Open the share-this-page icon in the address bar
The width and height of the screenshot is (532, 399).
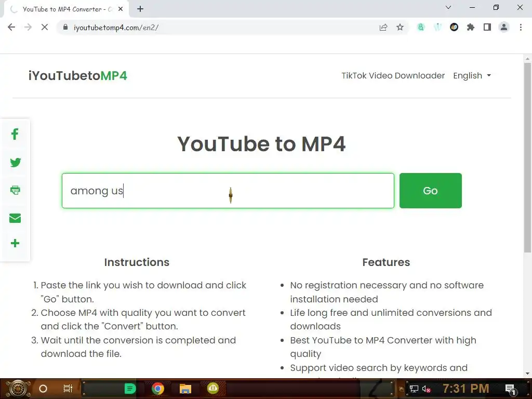pyautogui.click(x=383, y=27)
